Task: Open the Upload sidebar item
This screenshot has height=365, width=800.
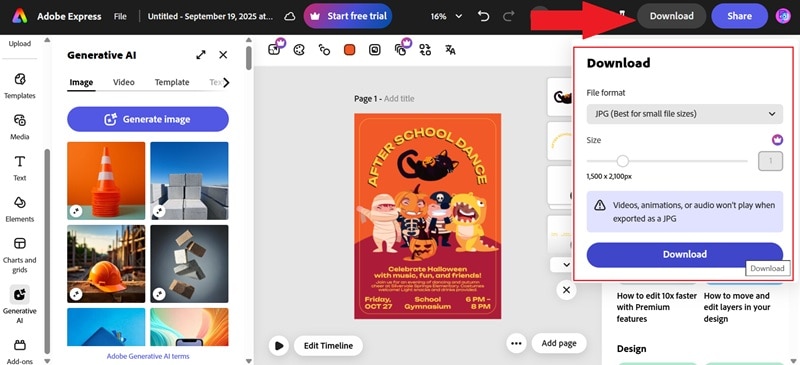Action: point(20,43)
